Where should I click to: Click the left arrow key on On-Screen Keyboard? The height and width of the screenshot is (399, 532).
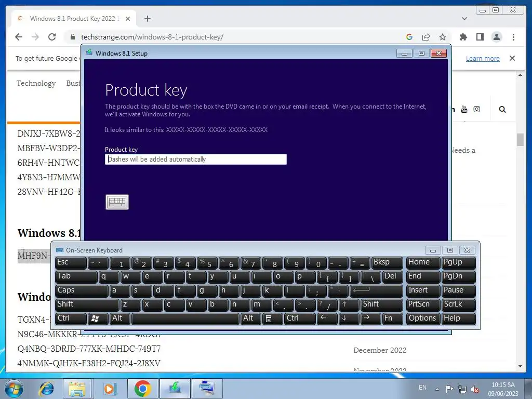coord(327,318)
